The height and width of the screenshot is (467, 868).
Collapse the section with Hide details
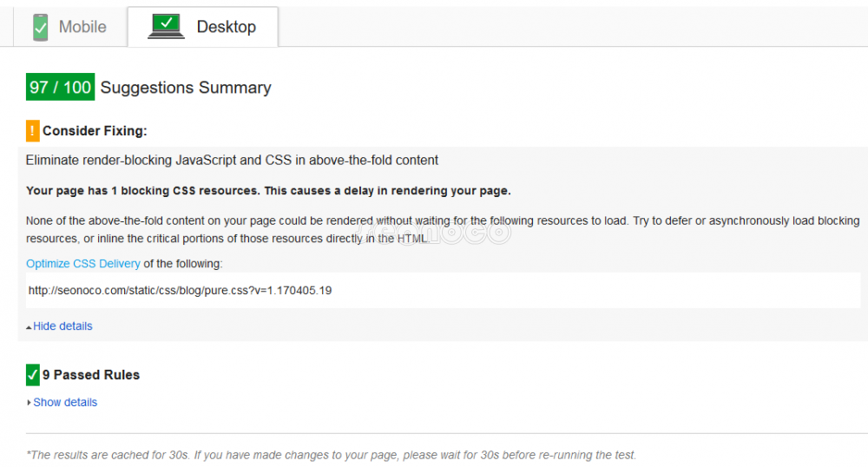click(x=62, y=326)
